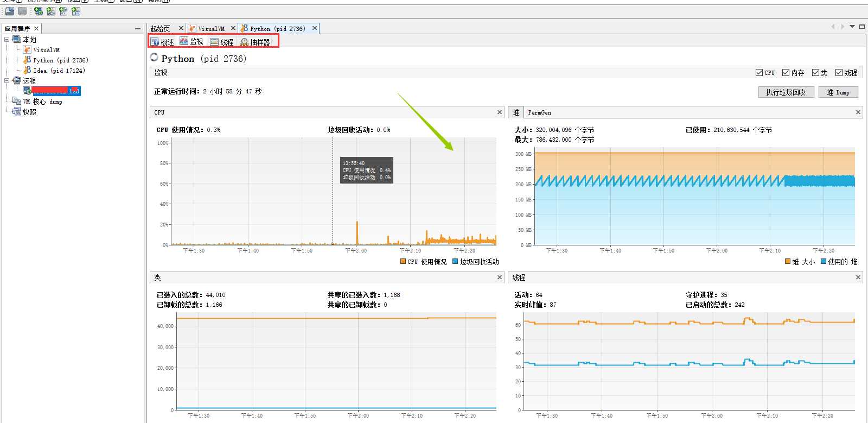Screen dimensions: 868x423
Task: Click the Add Application Snapshot toolbar icon
Action: point(76,11)
